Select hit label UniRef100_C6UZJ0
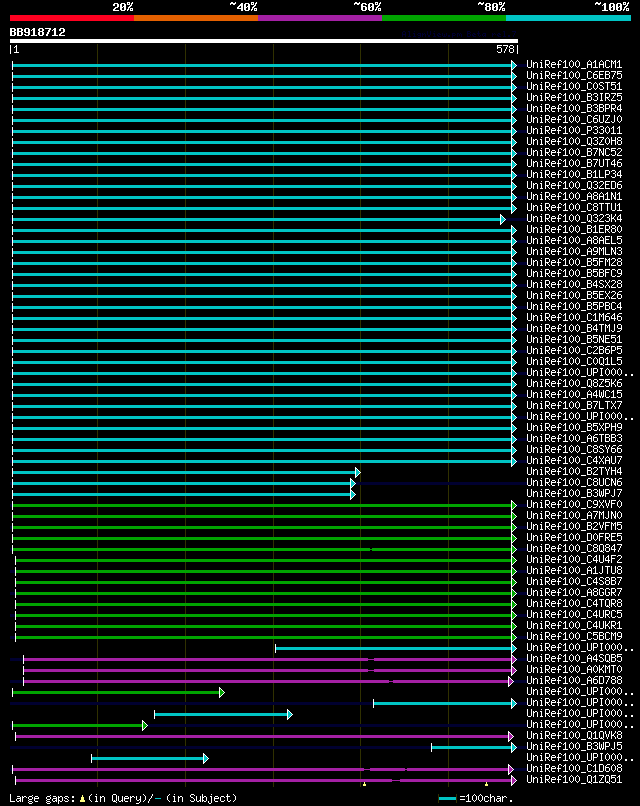This screenshot has height=806, width=640. pyautogui.click(x=574, y=120)
